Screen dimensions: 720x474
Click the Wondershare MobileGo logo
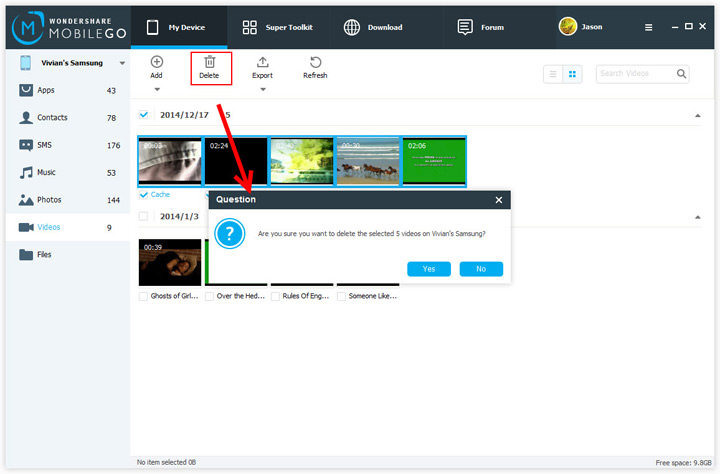coord(69,28)
